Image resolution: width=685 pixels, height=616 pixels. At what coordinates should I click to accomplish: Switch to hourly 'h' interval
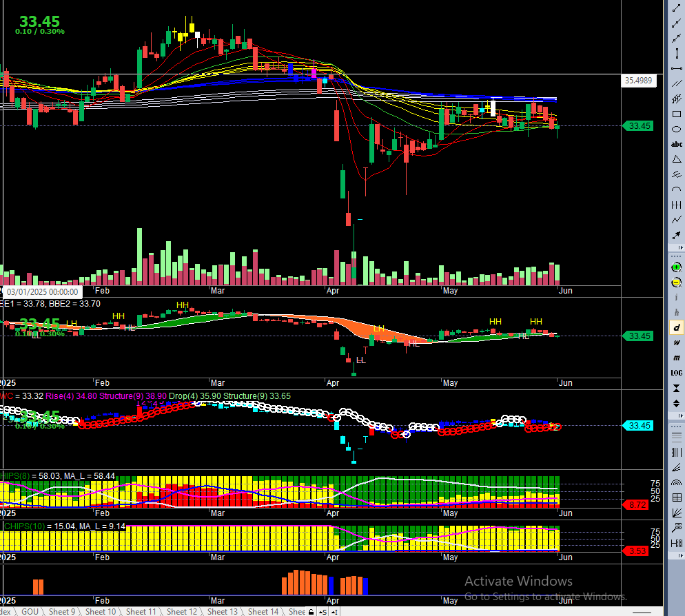pos(676,312)
